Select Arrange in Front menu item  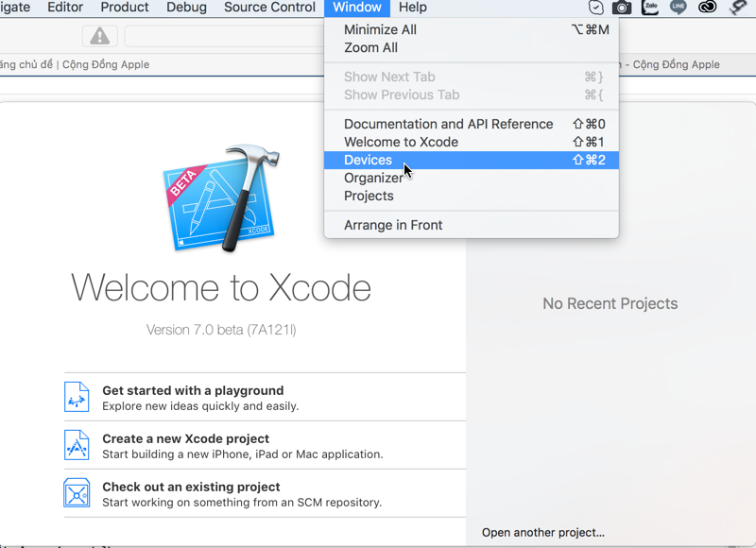click(x=393, y=225)
